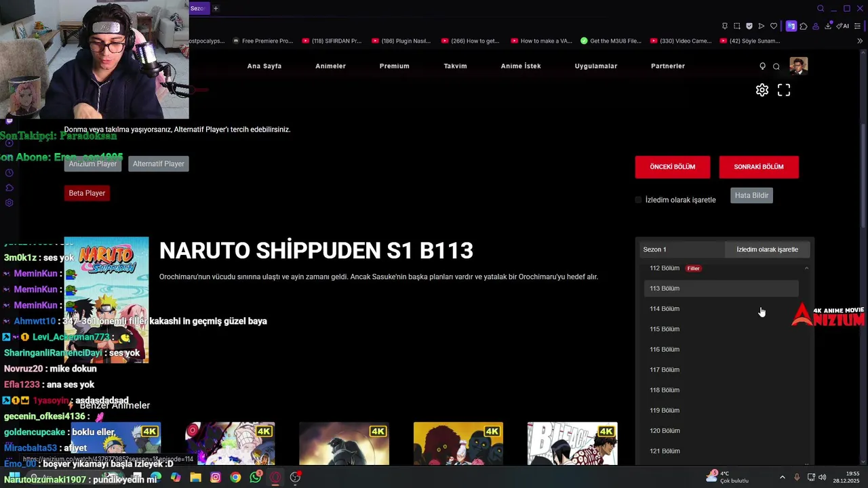This screenshot has width=868, height=488.
Task: Open the Partnerler menu item
Action: pyautogui.click(x=668, y=66)
